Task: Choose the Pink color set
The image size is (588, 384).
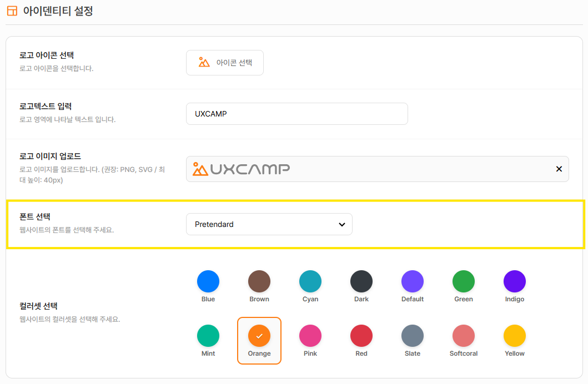Action: tap(310, 336)
